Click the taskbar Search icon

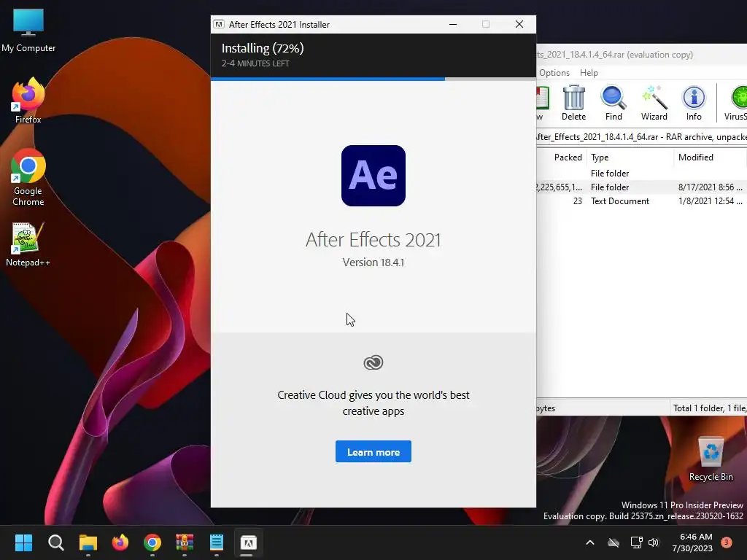[55, 542]
